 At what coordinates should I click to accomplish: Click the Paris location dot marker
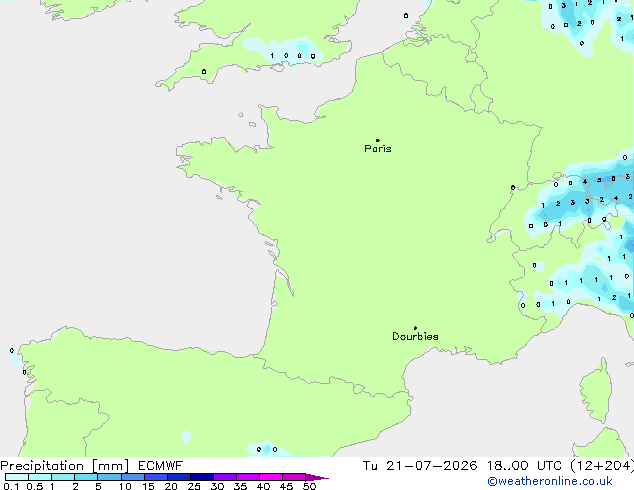coord(378,140)
